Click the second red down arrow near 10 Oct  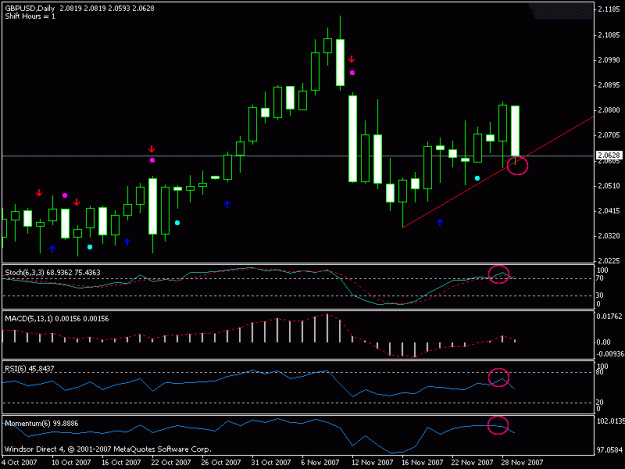click(x=77, y=202)
